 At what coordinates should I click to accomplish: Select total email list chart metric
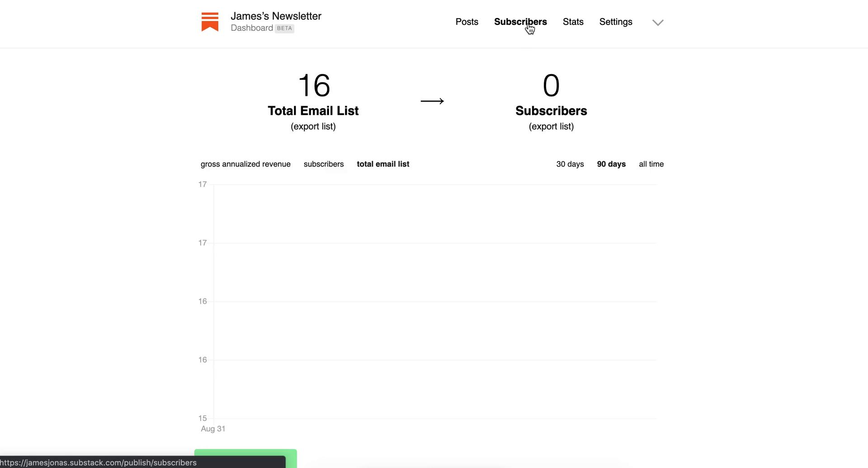pos(383,164)
